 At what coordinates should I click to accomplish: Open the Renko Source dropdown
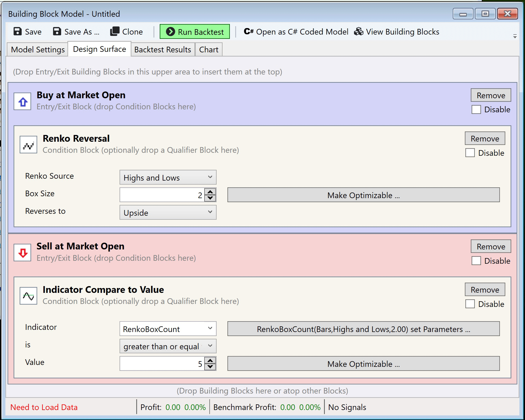(x=168, y=177)
